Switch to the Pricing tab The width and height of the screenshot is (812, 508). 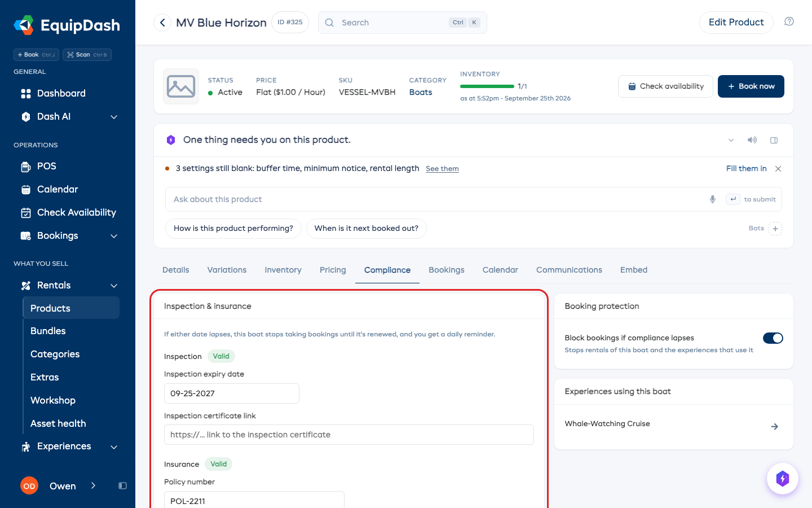pos(333,270)
